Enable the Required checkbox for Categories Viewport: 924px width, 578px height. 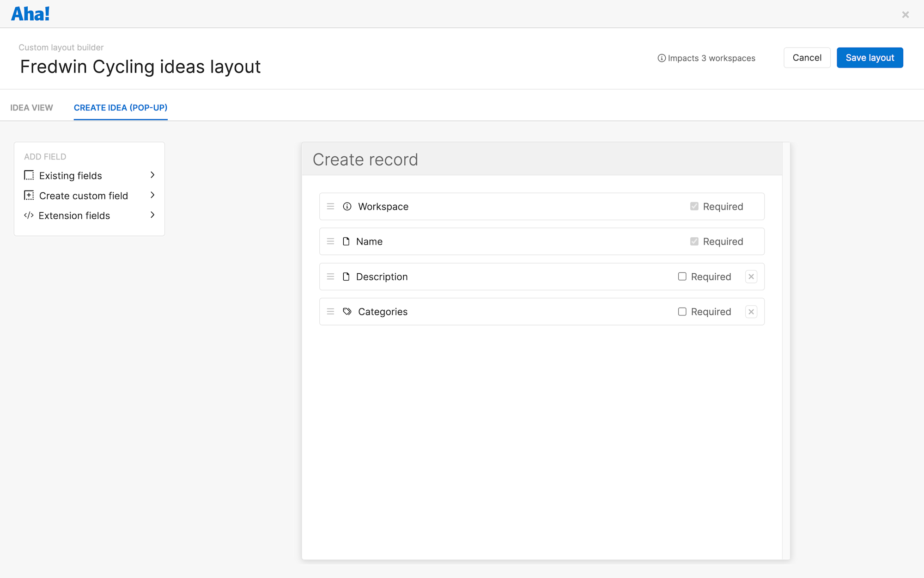tap(682, 312)
